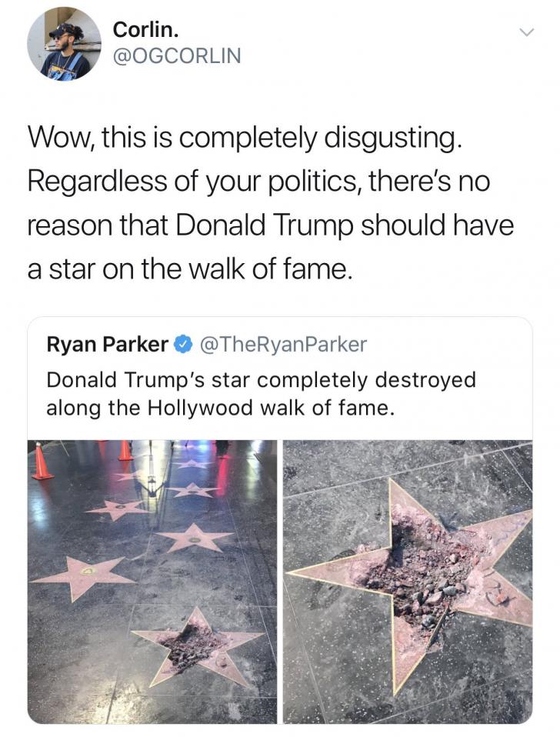Expand the tweet options chevron menu

pyautogui.click(x=526, y=33)
